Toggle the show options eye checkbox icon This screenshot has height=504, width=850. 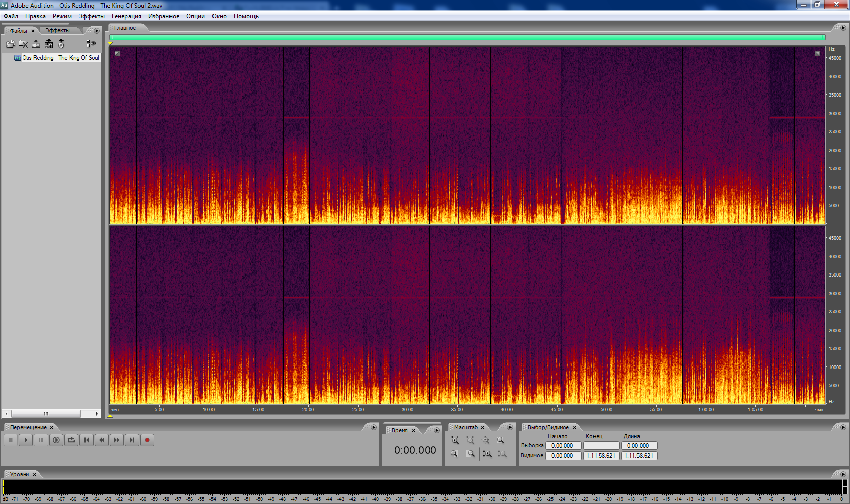pyautogui.click(x=91, y=44)
